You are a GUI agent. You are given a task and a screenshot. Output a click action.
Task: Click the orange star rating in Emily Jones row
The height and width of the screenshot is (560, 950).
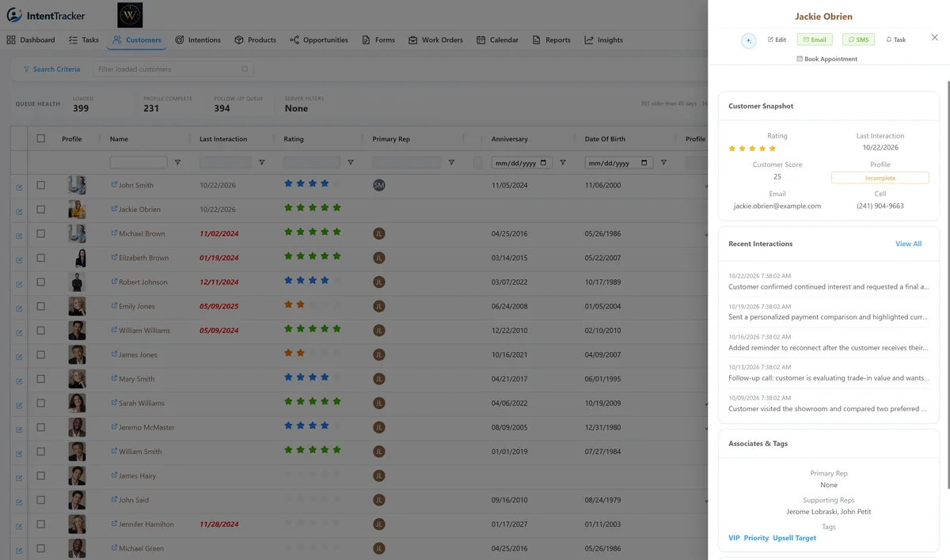coord(313,305)
